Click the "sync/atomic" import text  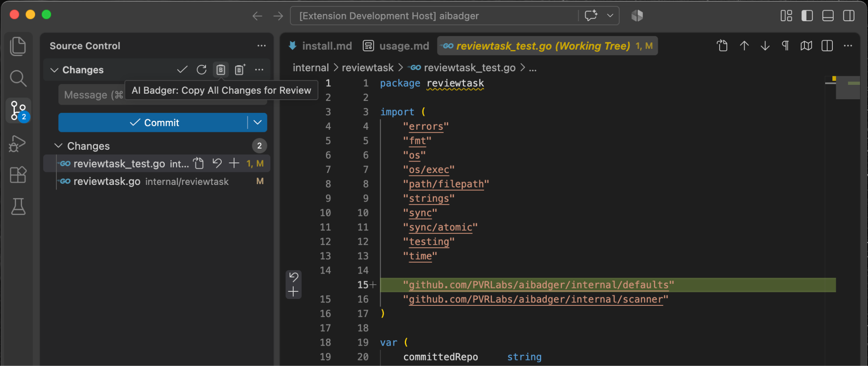click(x=440, y=227)
